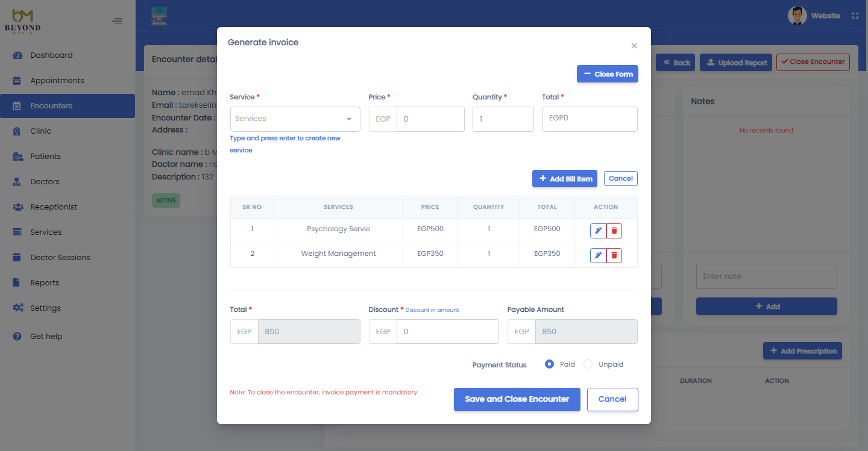The image size is (868, 451).
Task: Select the Paid payment status
Action: tap(549, 364)
